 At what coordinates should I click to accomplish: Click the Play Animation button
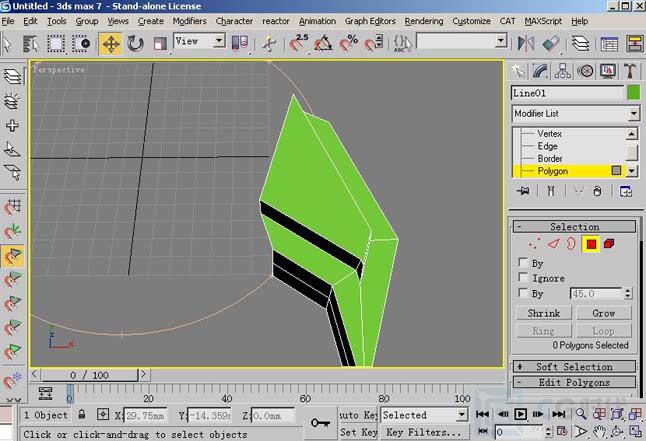point(520,414)
